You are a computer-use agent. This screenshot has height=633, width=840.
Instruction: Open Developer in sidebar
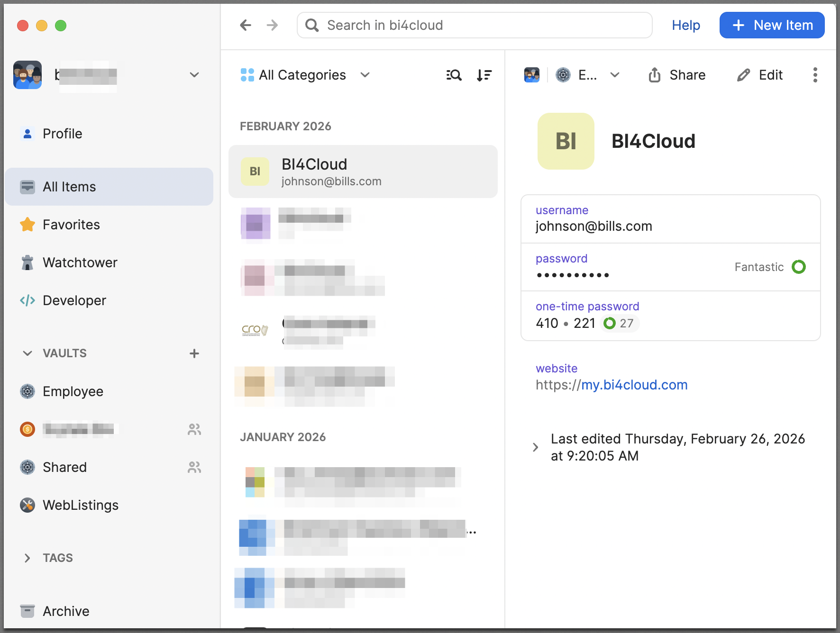pyautogui.click(x=109, y=300)
